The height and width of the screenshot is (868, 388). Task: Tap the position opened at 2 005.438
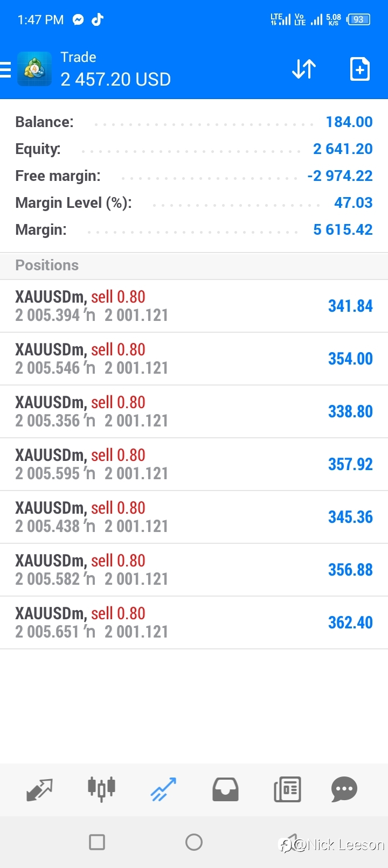point(194,517)
